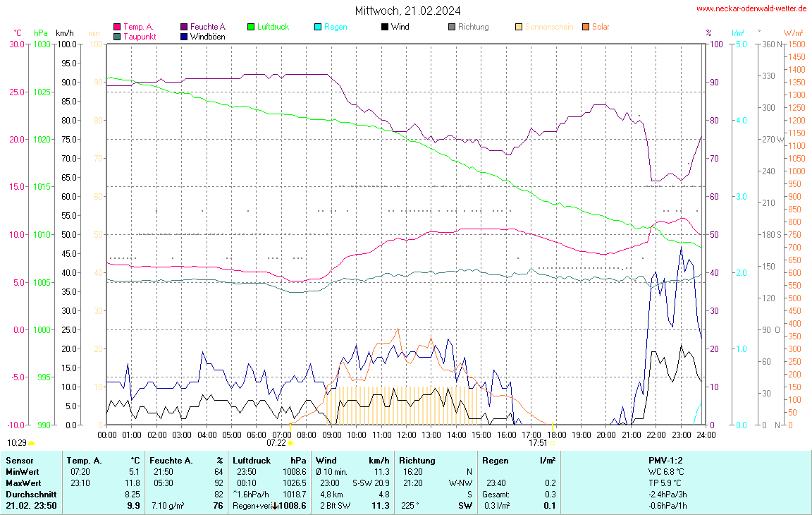Click the Richtung column header in table
812x515 pixels.
pos(417,460)
